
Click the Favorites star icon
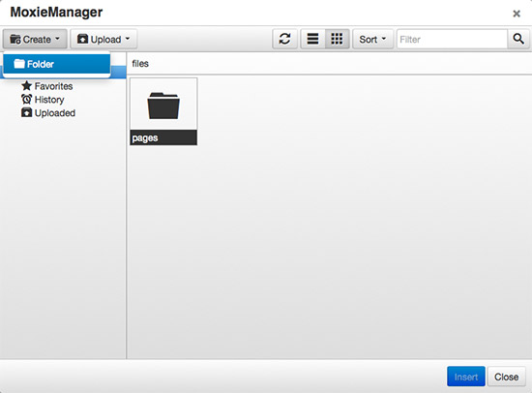[x=26, y=85]
